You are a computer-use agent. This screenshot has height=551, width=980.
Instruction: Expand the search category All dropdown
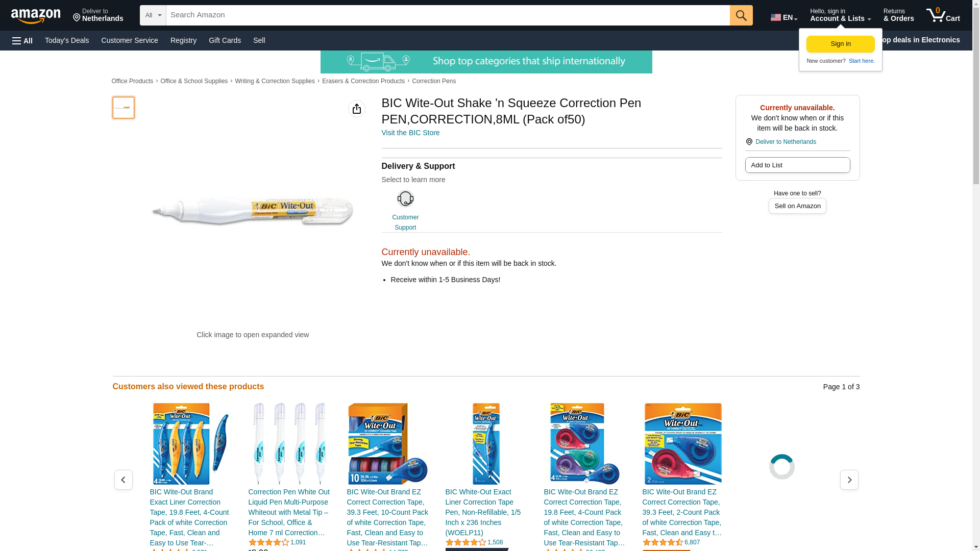coord(153,15)
